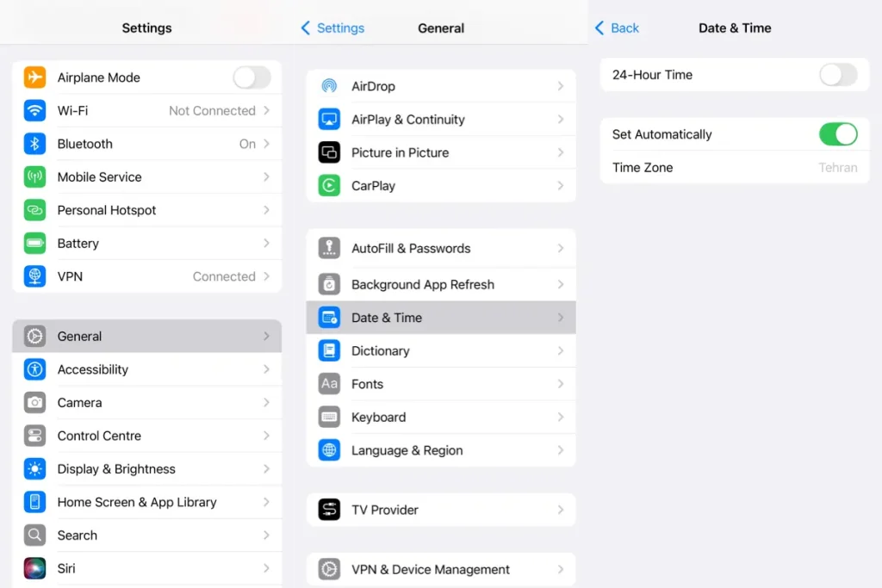Open the Language & Region row
This screenshot has height=588, width=882.
[441, 449]
